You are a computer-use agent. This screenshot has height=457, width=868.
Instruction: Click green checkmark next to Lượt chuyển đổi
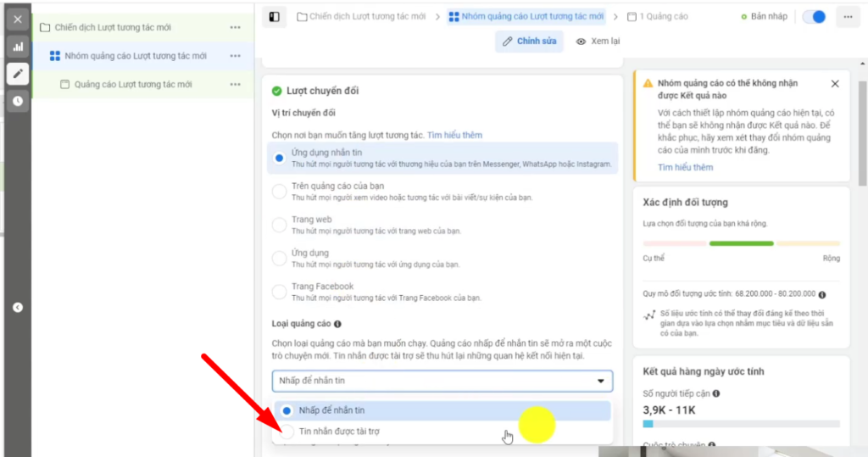[277, 91]
